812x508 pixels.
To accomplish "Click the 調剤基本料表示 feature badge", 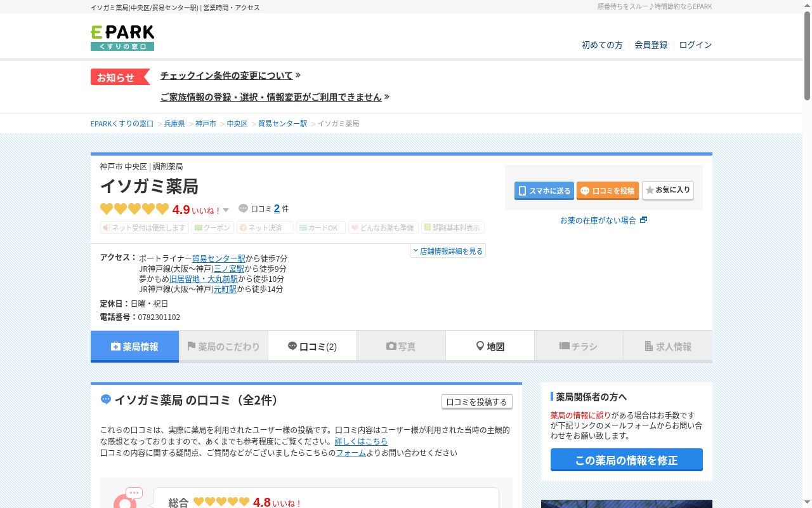I will pyautogui.click(x=453, y=227).
